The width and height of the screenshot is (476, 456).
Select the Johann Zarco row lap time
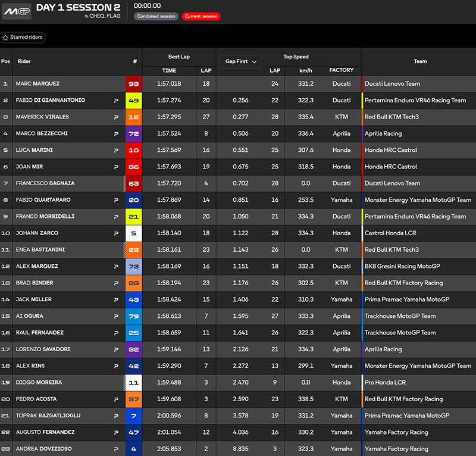(x=169, y=233)
